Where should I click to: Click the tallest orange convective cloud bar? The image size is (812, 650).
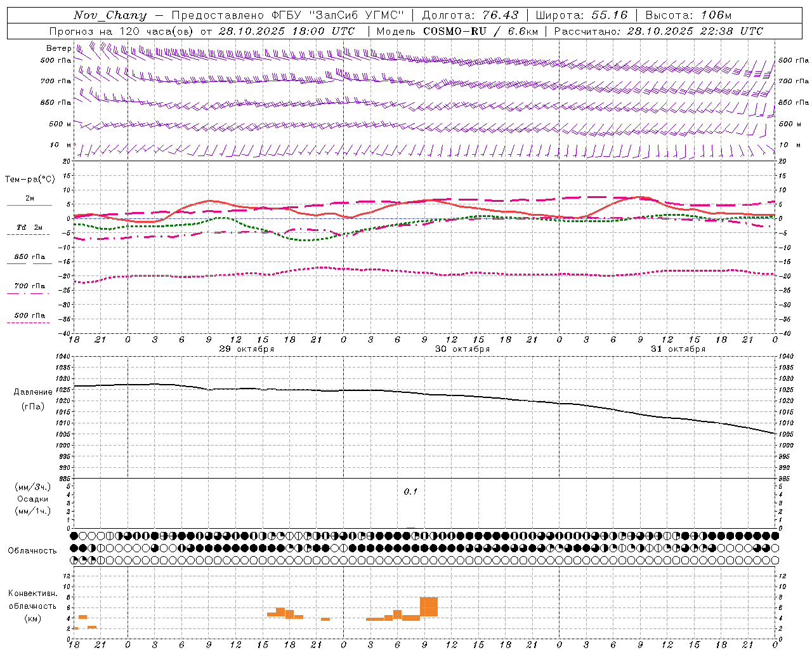429,607
